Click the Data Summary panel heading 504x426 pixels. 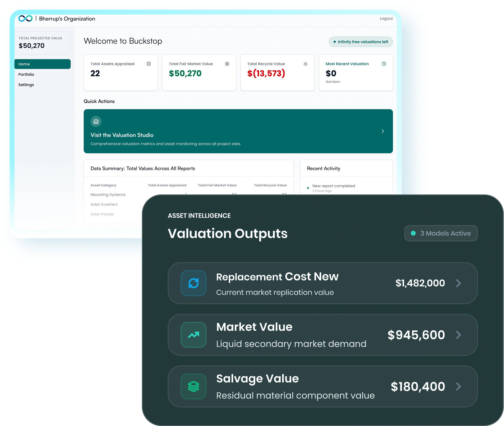pos(143,168)
